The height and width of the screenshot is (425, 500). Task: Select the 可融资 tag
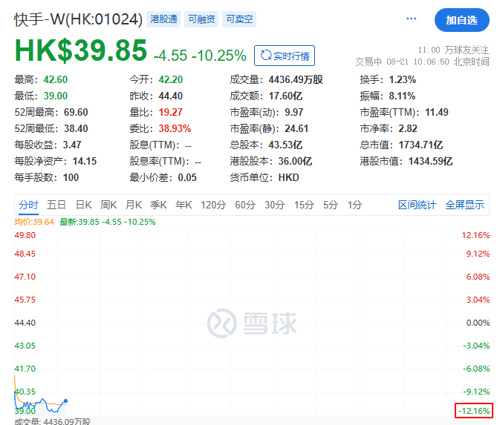point(201,19)
